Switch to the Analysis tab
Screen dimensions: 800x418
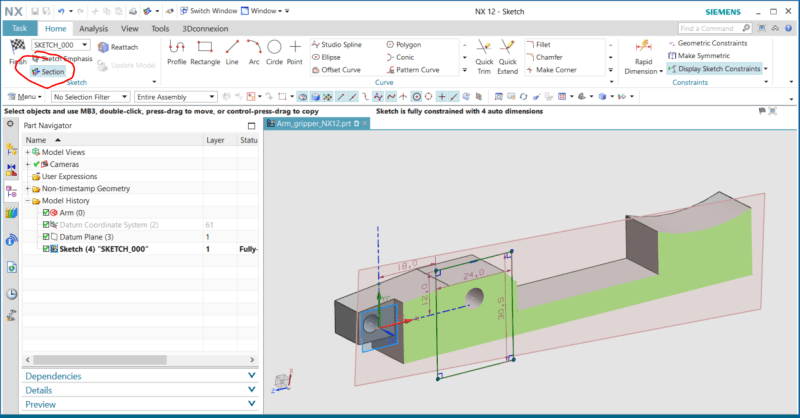(93, 29)
